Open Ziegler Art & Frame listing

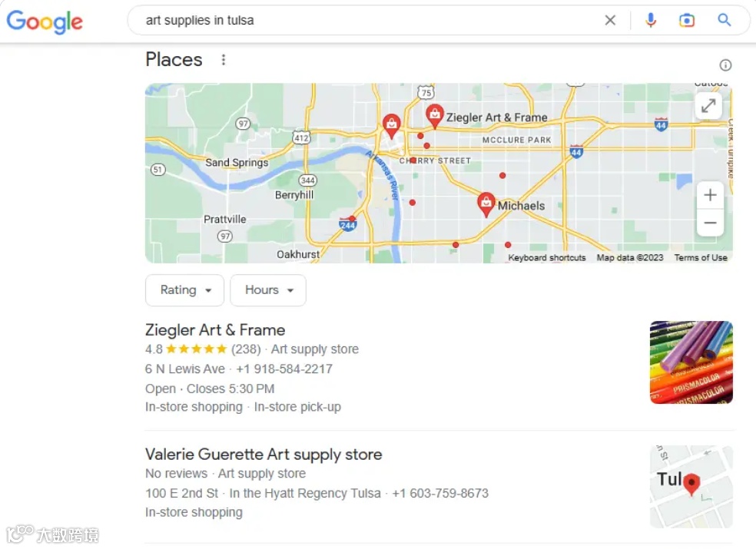[x=215, y=330]
